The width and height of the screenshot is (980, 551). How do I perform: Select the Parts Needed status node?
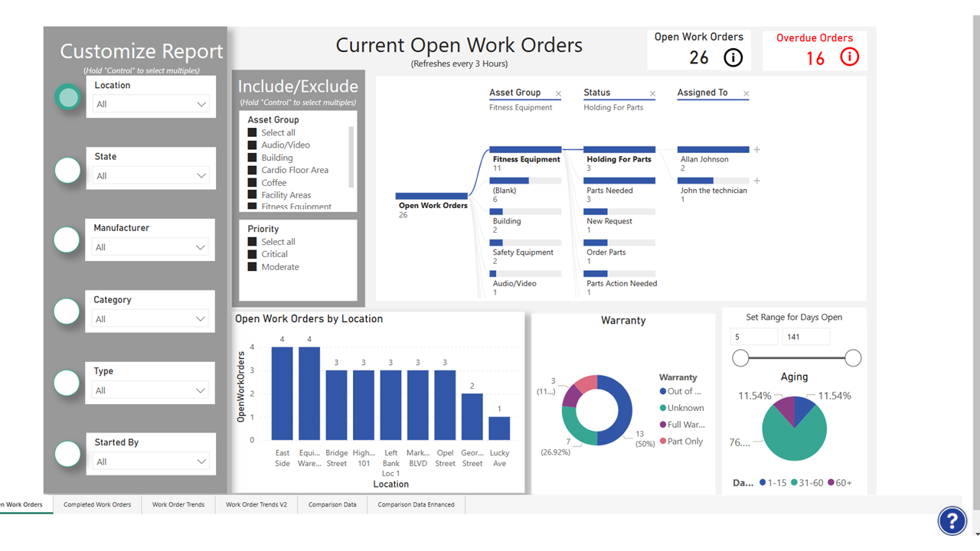pos(619,190)
